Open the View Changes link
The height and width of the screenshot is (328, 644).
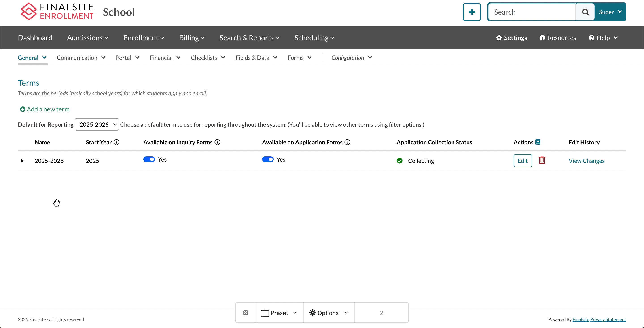pos(586,161)
